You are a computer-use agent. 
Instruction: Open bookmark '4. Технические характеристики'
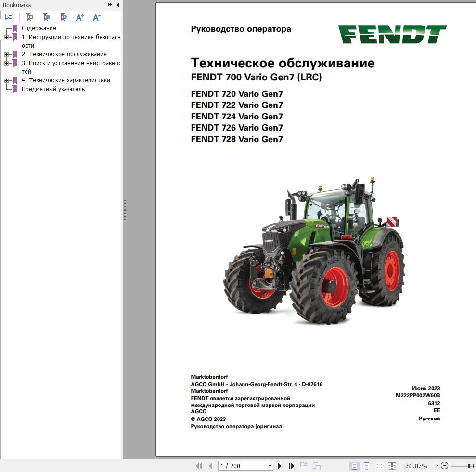click(66, 80)
